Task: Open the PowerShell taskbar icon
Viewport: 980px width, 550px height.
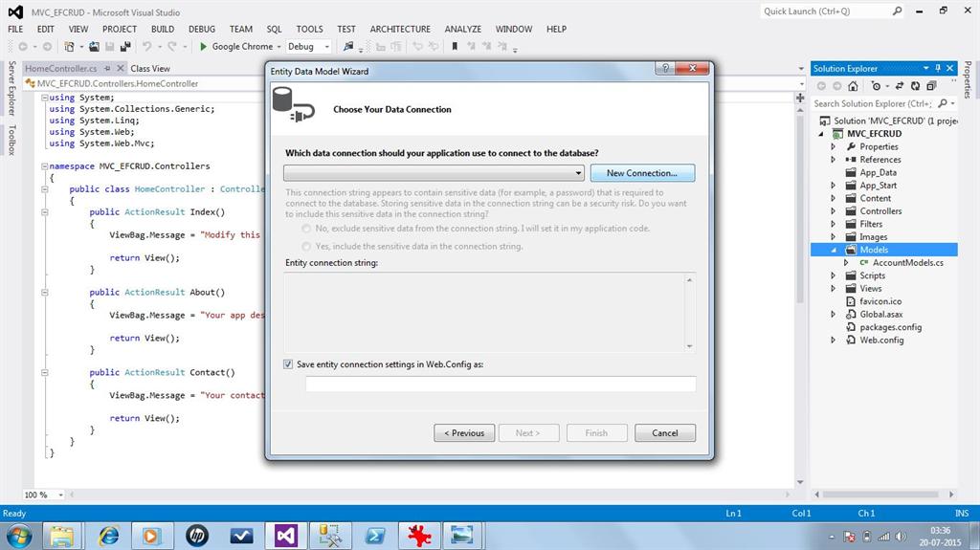Action: tap(374, 536)
